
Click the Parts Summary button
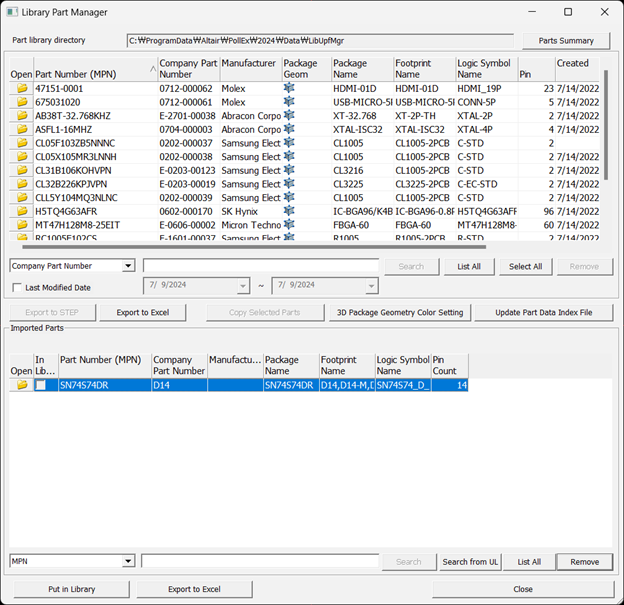point(566,41)
